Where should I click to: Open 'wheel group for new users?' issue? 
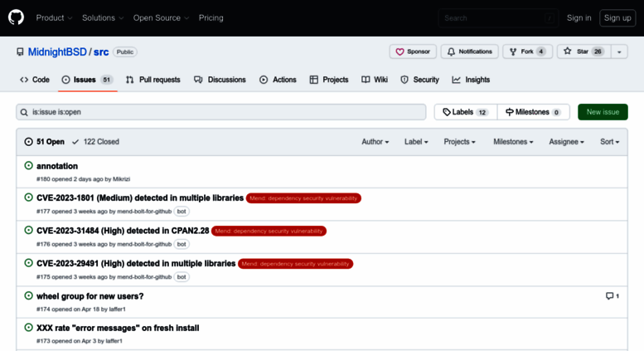click(x=90, y=296)
